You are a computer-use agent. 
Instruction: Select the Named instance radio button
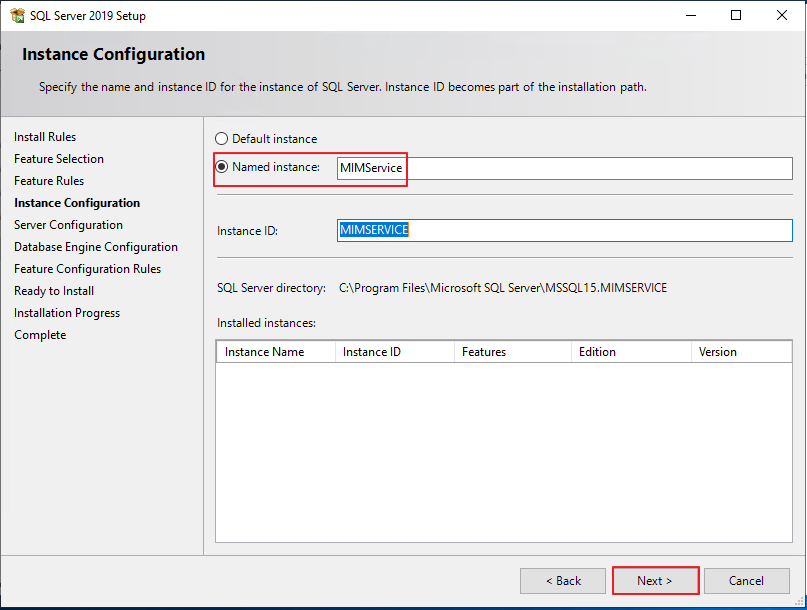pyautogui.click(x=221, y=167)
